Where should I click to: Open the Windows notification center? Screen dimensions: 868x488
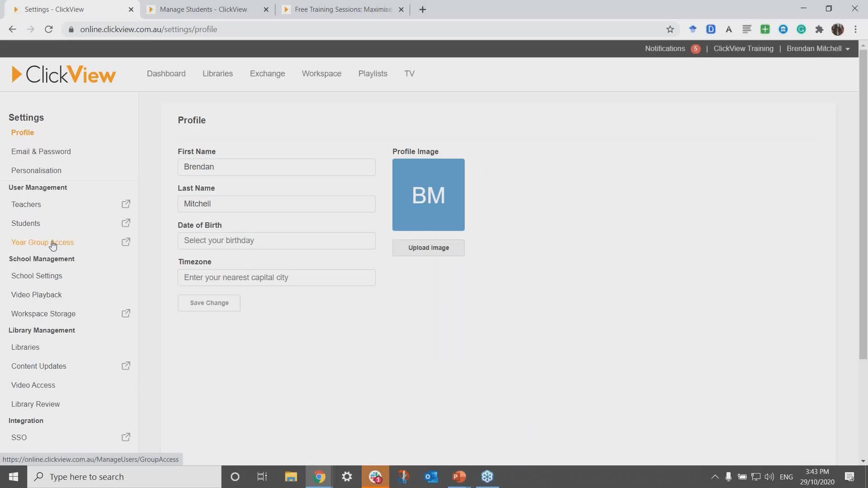point(849,477)
